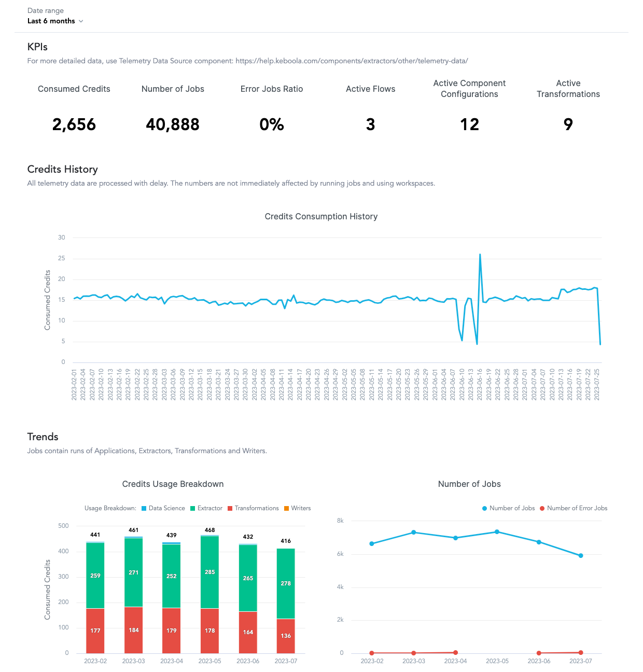Click the Credits Consumption History chart title

(321, 217)
